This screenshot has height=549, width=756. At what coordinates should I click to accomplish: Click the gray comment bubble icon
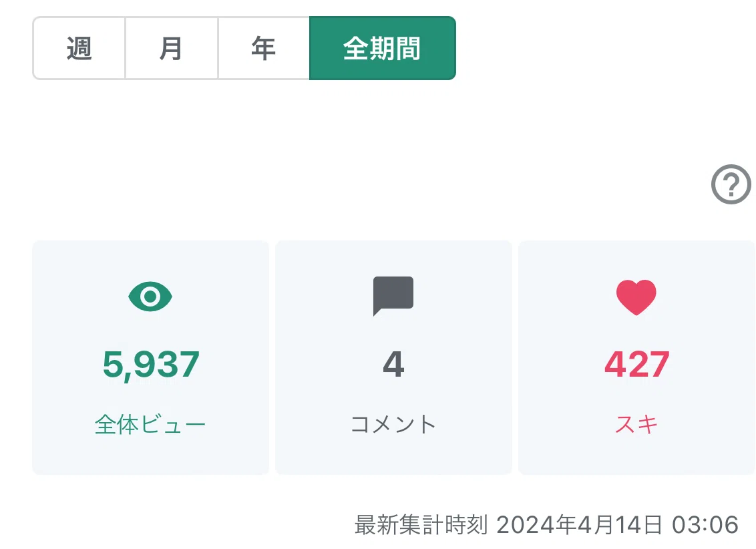(393, 296)
